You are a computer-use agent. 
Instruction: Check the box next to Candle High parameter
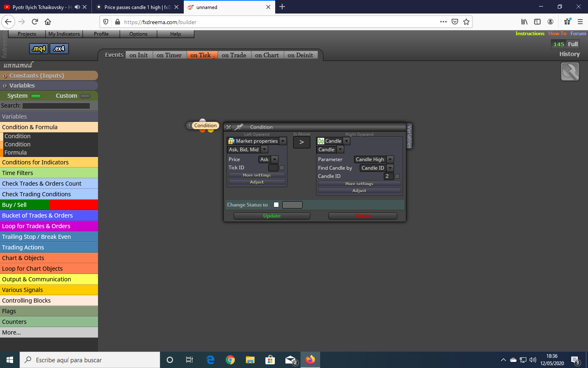coord(397,159)
